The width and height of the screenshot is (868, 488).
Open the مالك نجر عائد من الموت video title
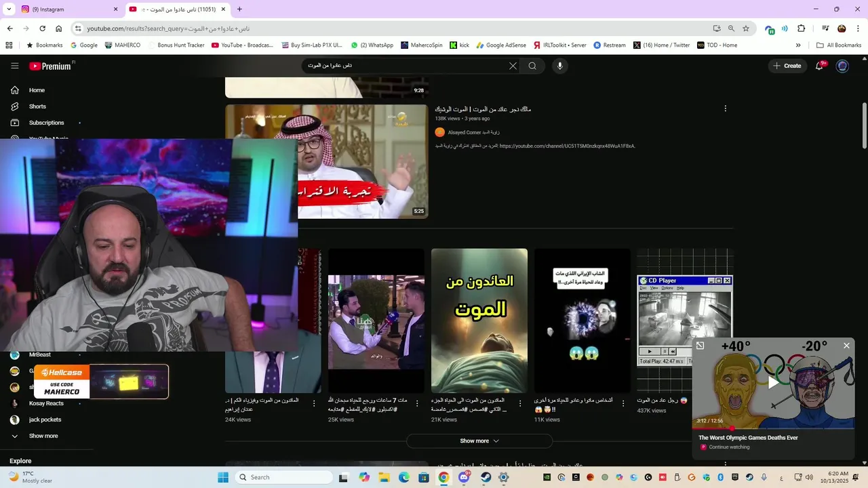[483, 109]
